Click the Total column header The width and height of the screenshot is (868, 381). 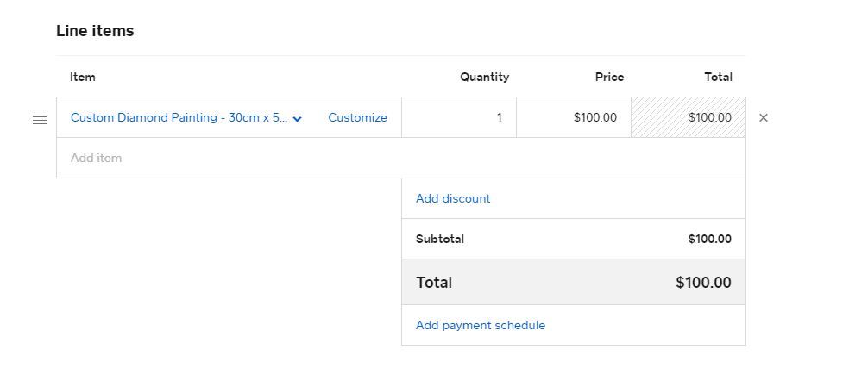(718, 78)
